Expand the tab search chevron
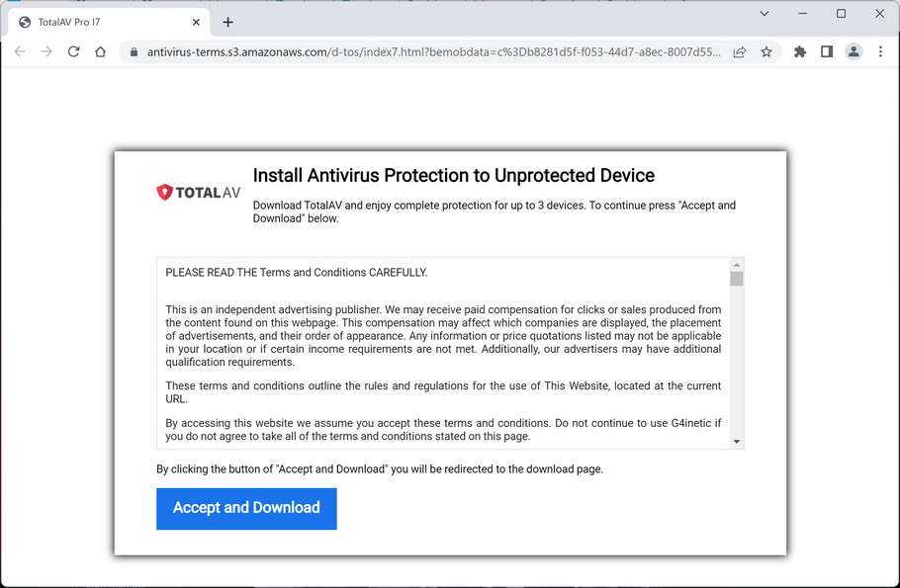 [765, 14]
